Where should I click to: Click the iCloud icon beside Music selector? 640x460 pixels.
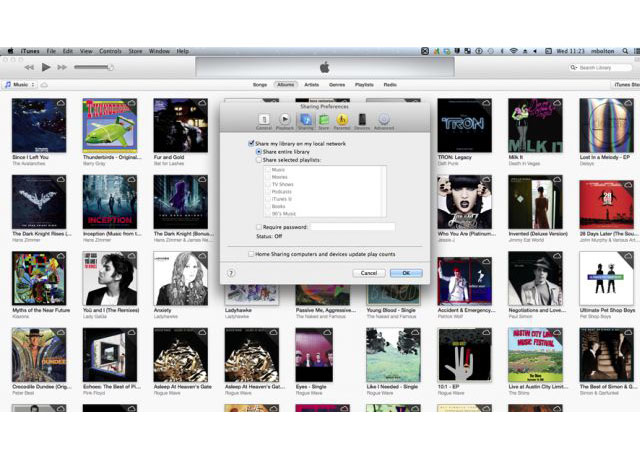tap(44, 85)
